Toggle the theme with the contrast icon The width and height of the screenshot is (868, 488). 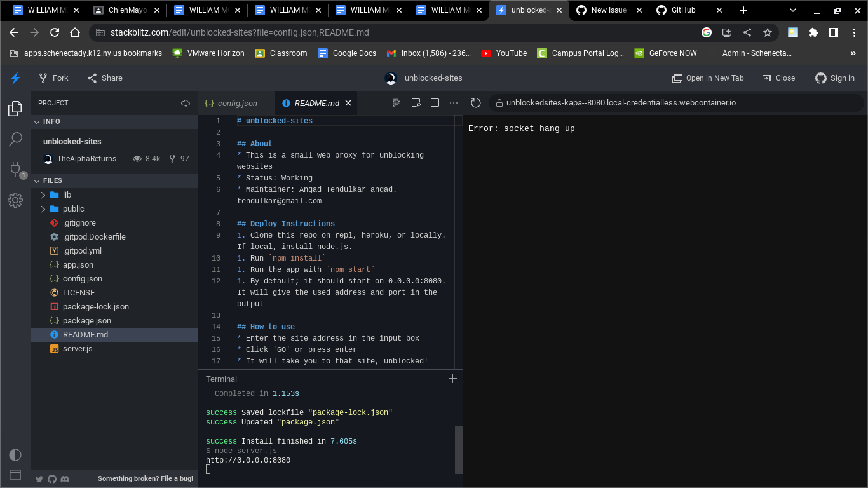coord(15,455)
